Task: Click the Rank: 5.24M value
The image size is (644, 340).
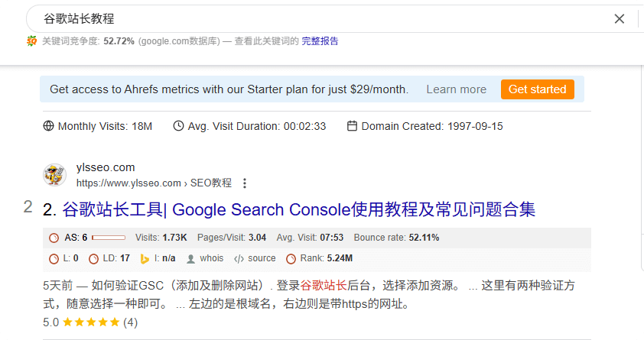Action: pyautogui.click(x=326, y=258)
